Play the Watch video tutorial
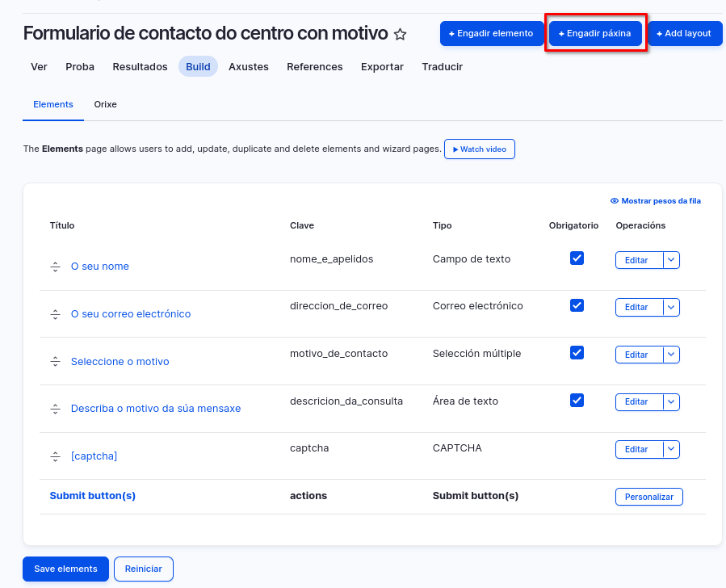This screenshot has height=588, width=726. (479, 149)
